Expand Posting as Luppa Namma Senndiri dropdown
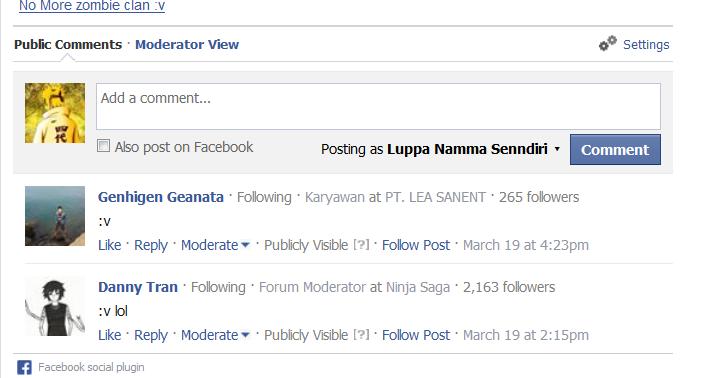706x378 pixels. 557,149
